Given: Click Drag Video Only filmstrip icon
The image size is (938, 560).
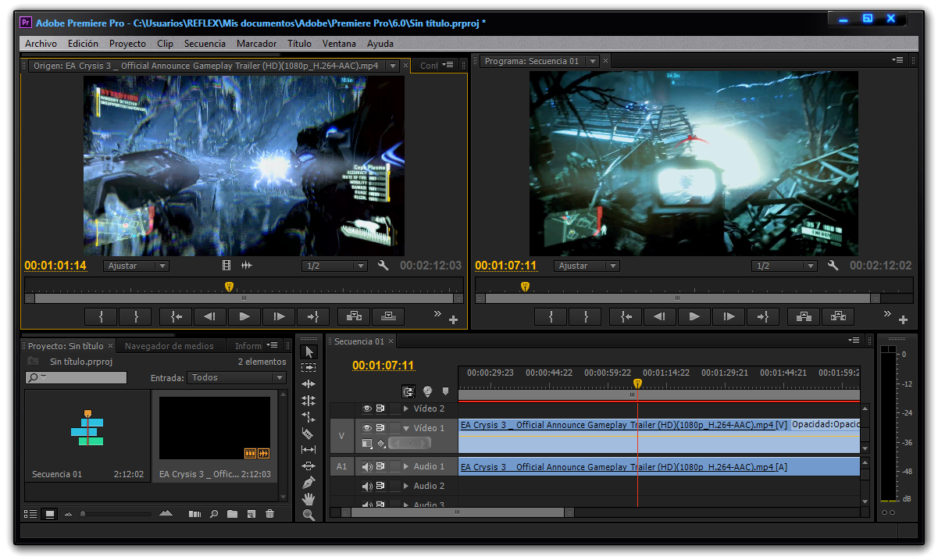Looking at the screenshot, I should (226, 266).
